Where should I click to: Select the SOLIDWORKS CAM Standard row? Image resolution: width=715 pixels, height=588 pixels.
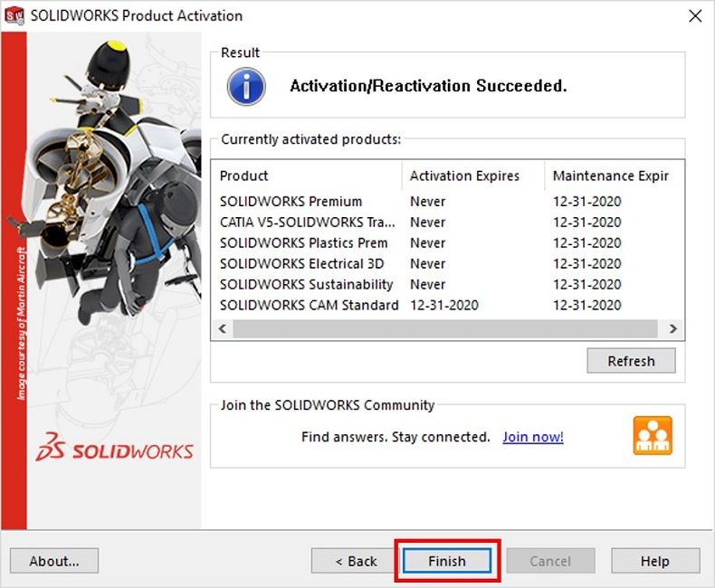pos(309,305)
